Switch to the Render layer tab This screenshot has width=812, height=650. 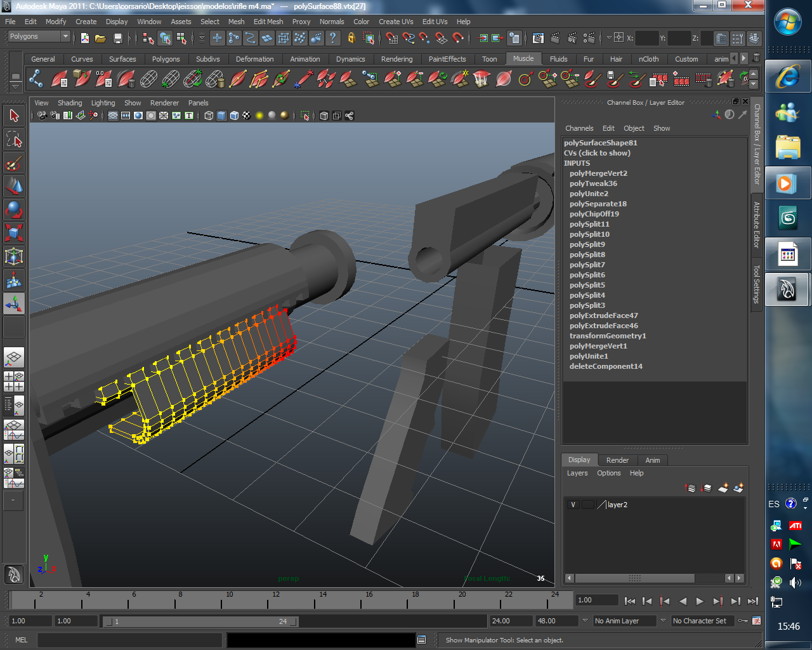point(617,460)
